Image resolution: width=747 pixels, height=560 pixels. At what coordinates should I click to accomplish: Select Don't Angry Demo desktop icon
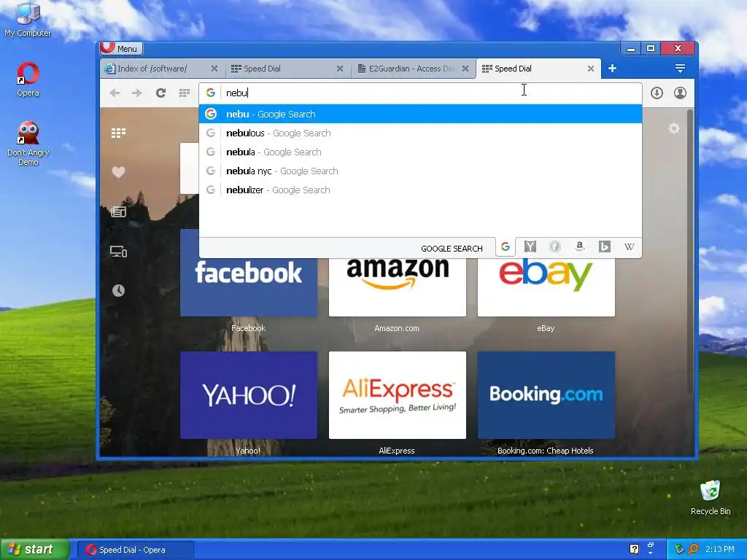[x=28, y=144]
